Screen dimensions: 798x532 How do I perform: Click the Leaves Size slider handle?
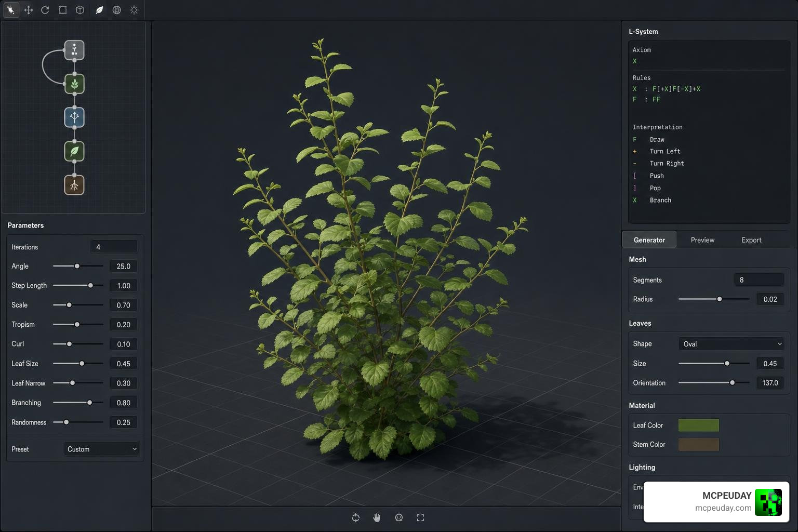[727, 363]
